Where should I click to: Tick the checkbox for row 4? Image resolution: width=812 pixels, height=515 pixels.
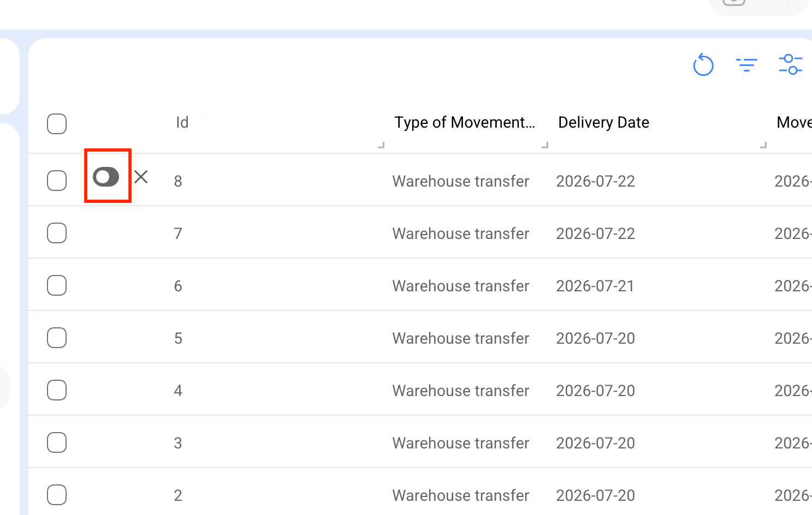click(57, 390)
